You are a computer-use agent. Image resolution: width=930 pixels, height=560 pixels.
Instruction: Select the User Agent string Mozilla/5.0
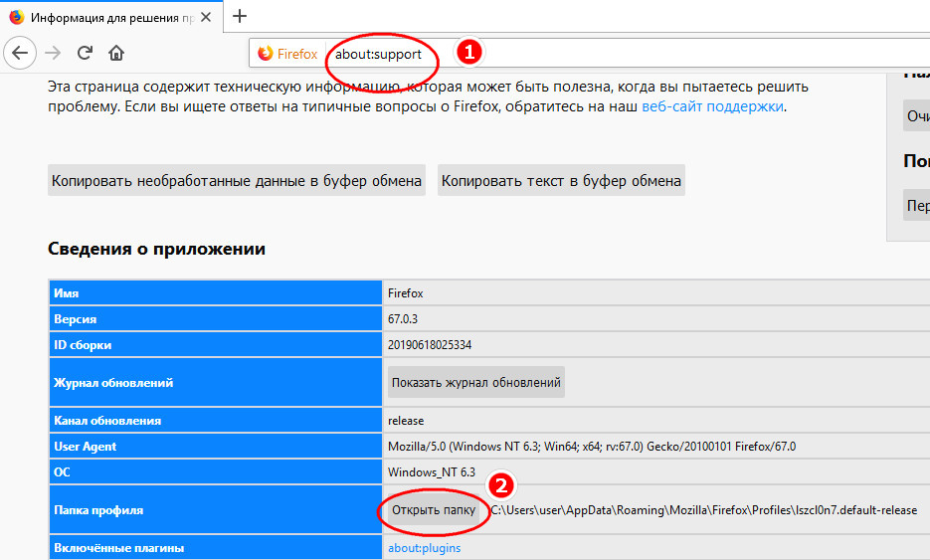pos(592,447)
